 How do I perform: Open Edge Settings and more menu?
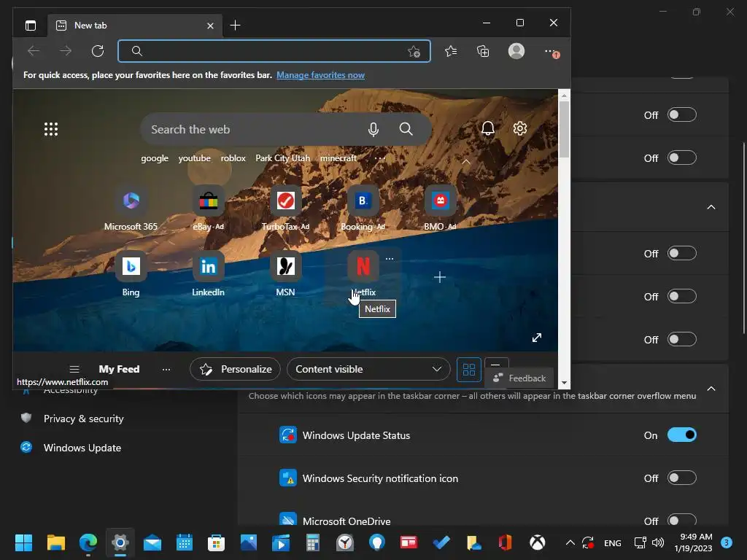551,52
